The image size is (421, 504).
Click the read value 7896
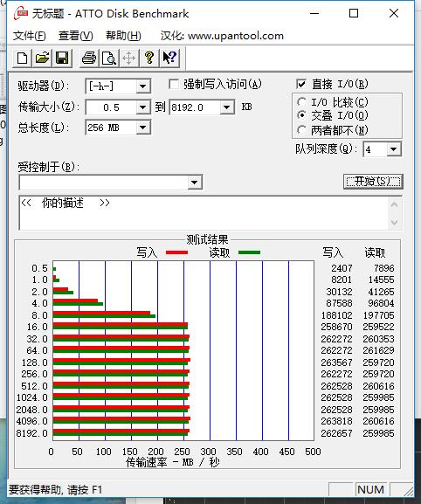coord(384,268)
